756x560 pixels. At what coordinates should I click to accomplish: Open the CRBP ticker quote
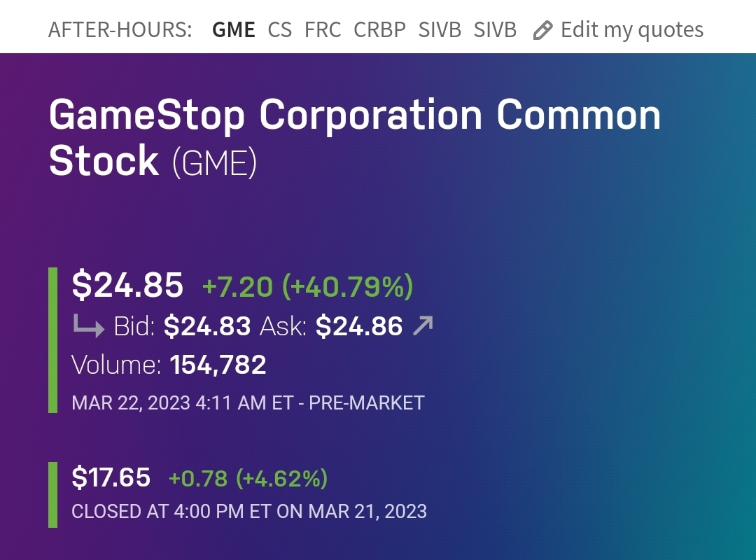(x=379, y=30)
